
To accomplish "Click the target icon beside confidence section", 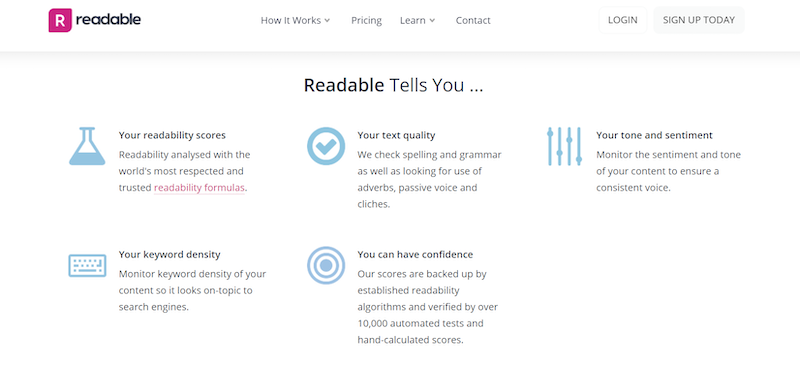I will tap(326, 265).
